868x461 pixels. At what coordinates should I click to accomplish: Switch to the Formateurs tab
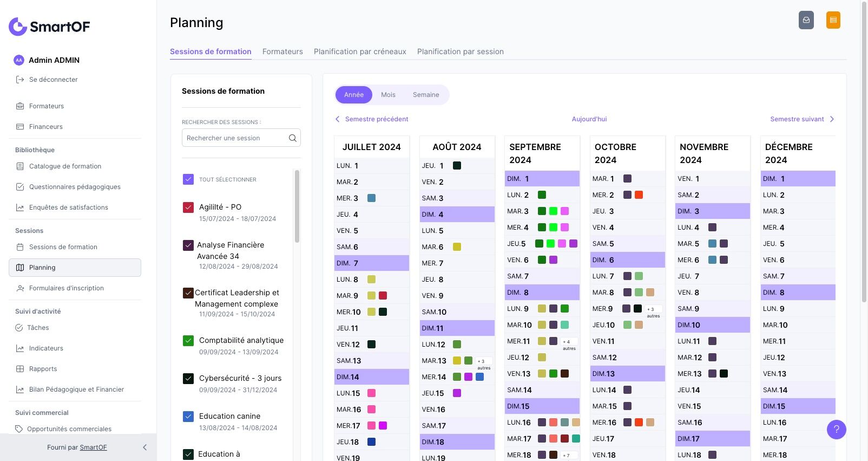click(282, 51)
